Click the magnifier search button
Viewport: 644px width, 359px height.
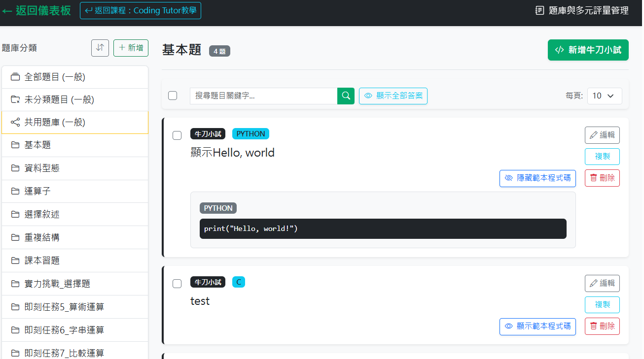click(x=346, y=96)
